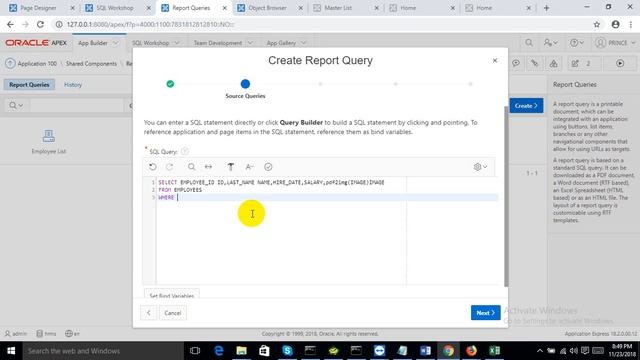Click the comments speech bubble icon

click(516, 63)
